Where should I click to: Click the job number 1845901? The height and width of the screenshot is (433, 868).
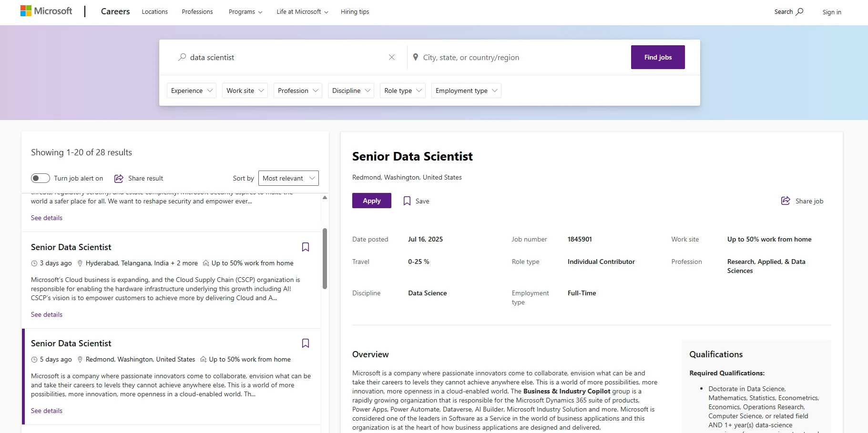pos(580,239)
